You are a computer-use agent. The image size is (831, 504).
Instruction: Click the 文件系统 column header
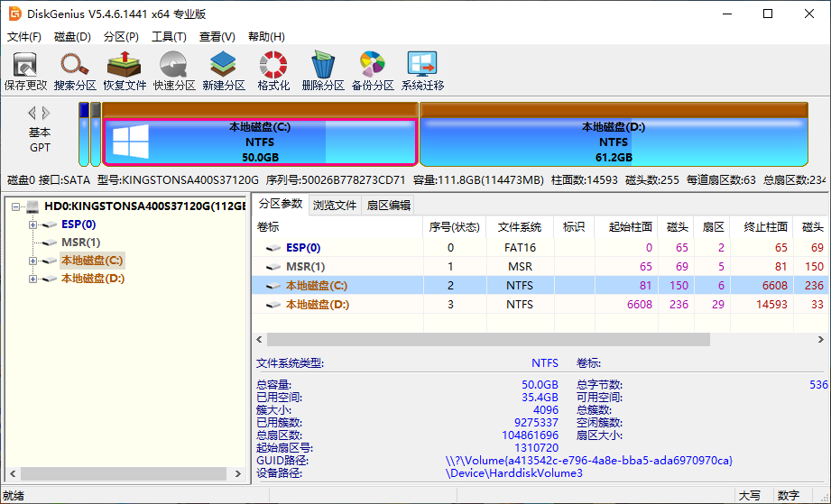point(519,226)
